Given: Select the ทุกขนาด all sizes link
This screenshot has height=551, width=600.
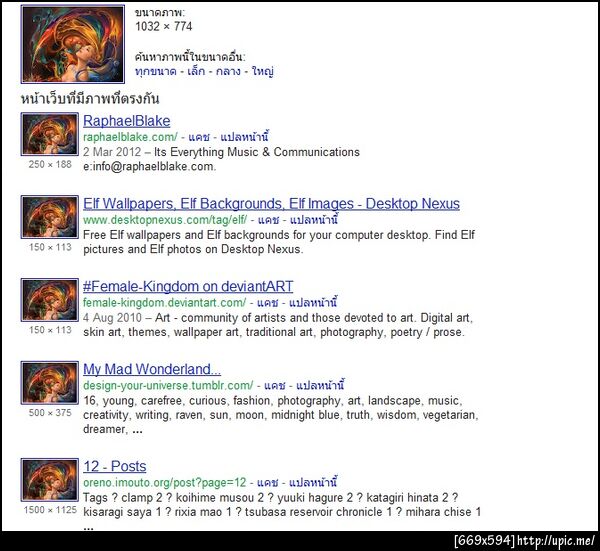Looking at the screenshot, I should [156, 71].
